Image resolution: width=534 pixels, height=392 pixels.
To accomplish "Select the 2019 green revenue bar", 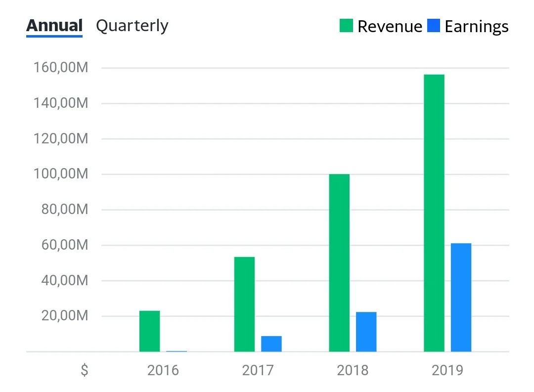I will click(434, 213).
